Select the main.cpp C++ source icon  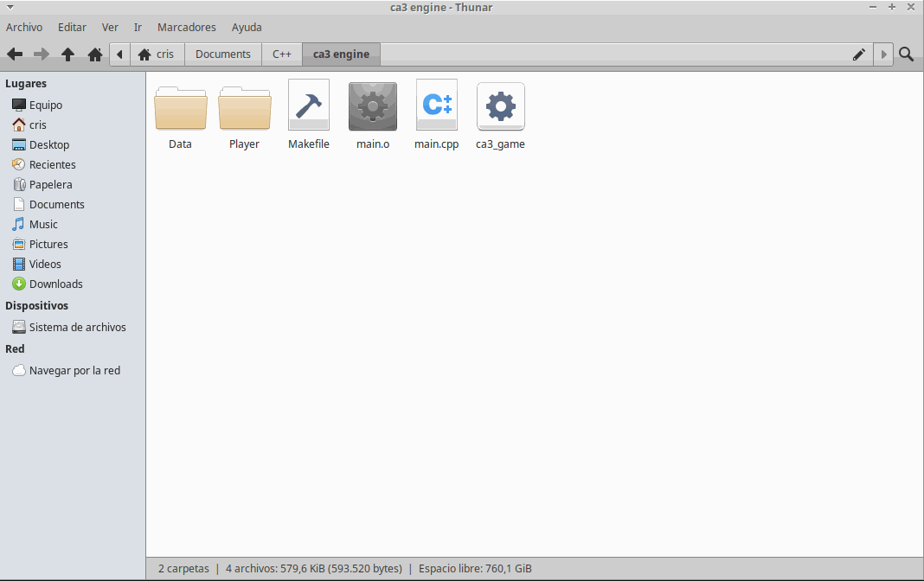(437, 105)
